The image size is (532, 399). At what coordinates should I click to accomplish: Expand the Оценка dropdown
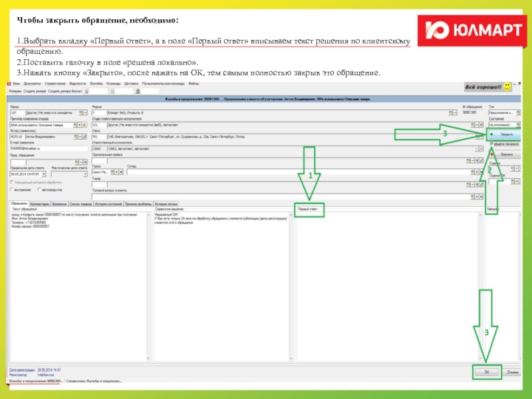pos(517,168)
